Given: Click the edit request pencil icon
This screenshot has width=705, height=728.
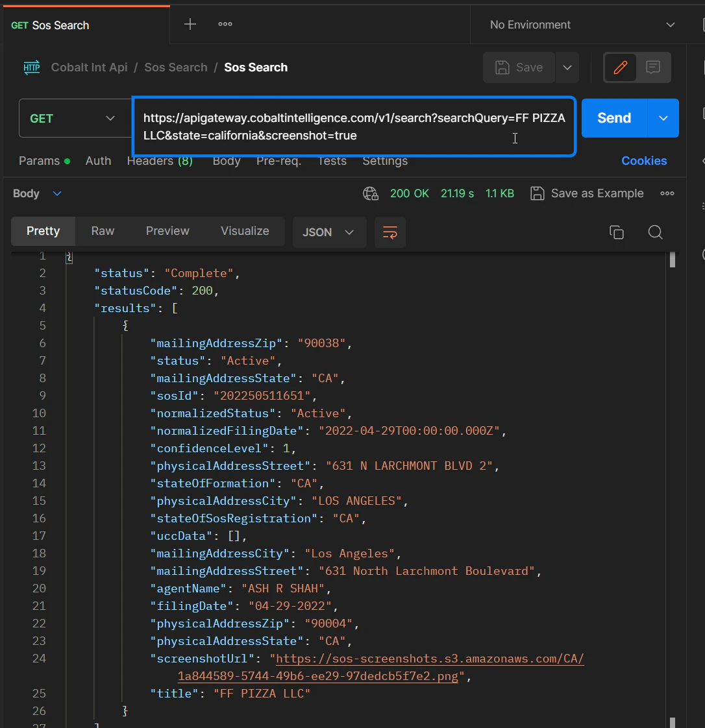Looking at the screenshot, I should (x=621, y=67).
